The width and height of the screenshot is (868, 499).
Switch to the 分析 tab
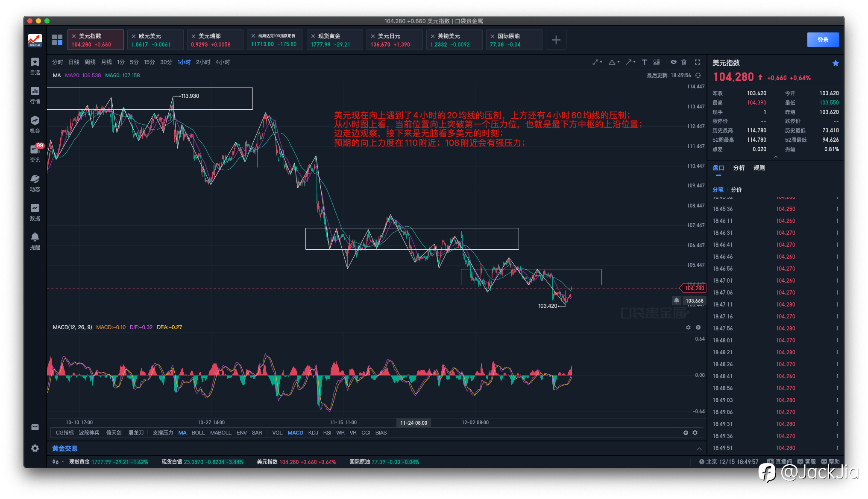click(x=739, y=168)
